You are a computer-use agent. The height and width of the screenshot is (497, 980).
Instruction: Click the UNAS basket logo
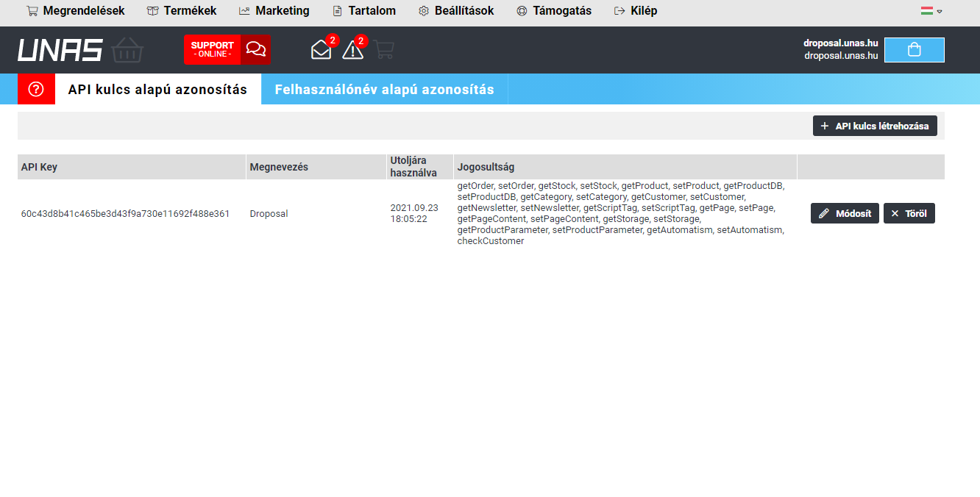(x=81, y=50)
